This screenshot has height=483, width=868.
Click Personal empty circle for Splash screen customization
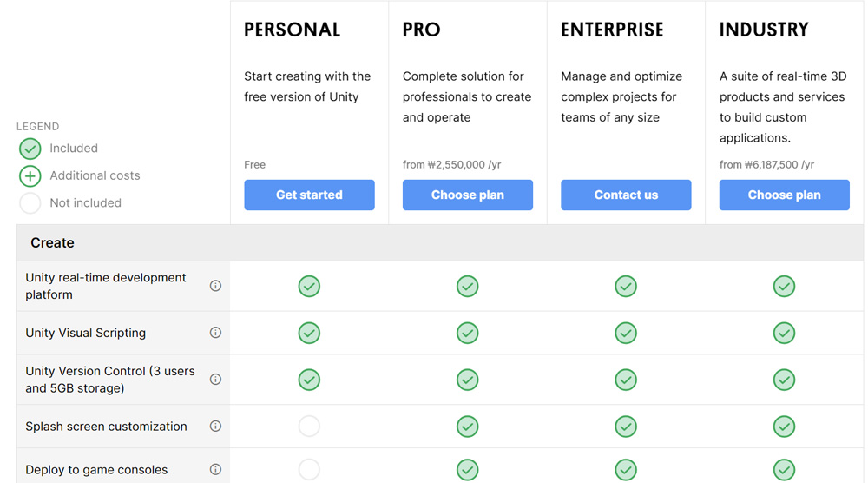click(x=309, y=427)
